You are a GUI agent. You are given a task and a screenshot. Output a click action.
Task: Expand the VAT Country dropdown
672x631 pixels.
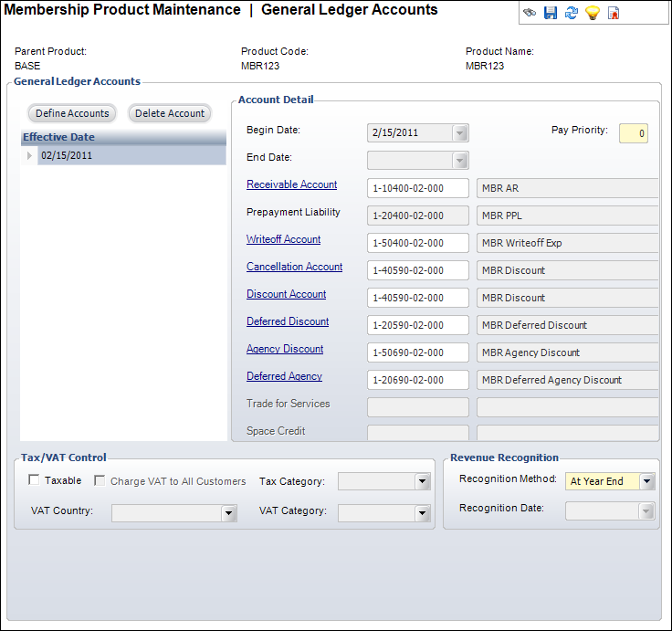pyautogui.click(x=228, y=513)
